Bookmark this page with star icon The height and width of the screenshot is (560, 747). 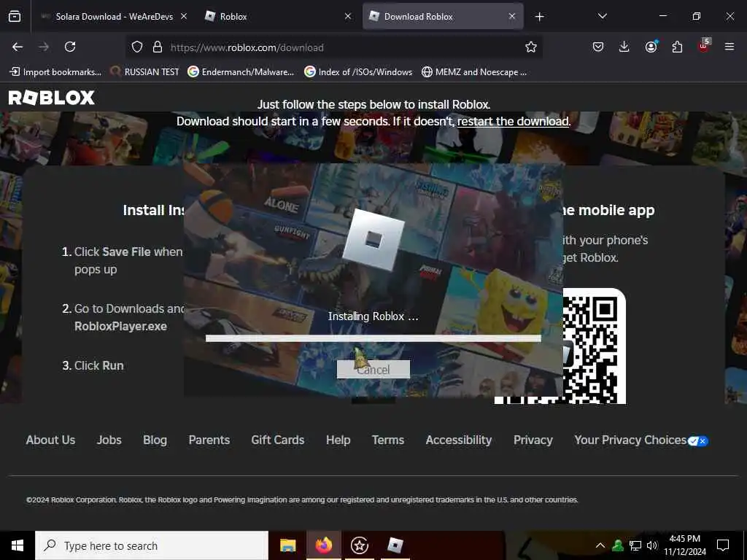531,47
